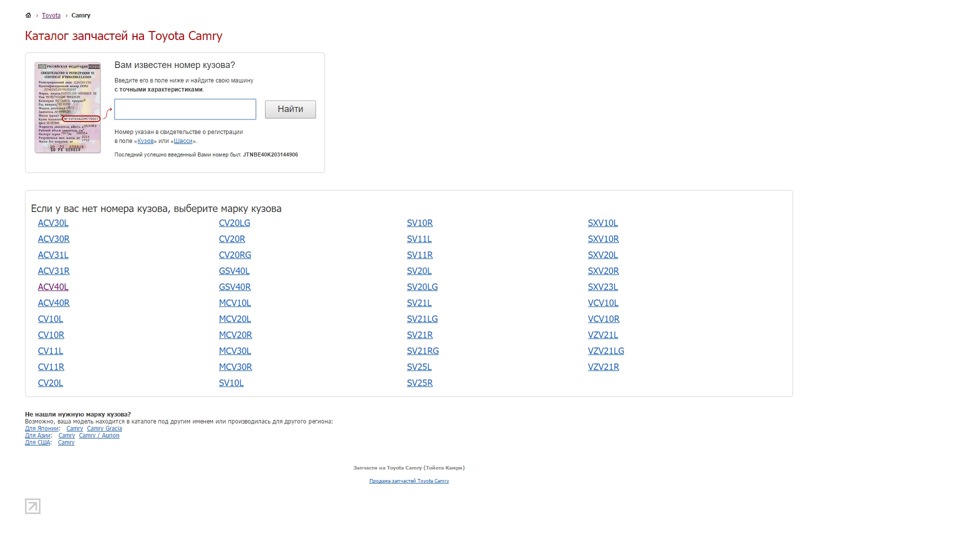Go to the SV10L parts catalog
The height and width of the screenshot is (540, 960).
click(x=231, y=383)
